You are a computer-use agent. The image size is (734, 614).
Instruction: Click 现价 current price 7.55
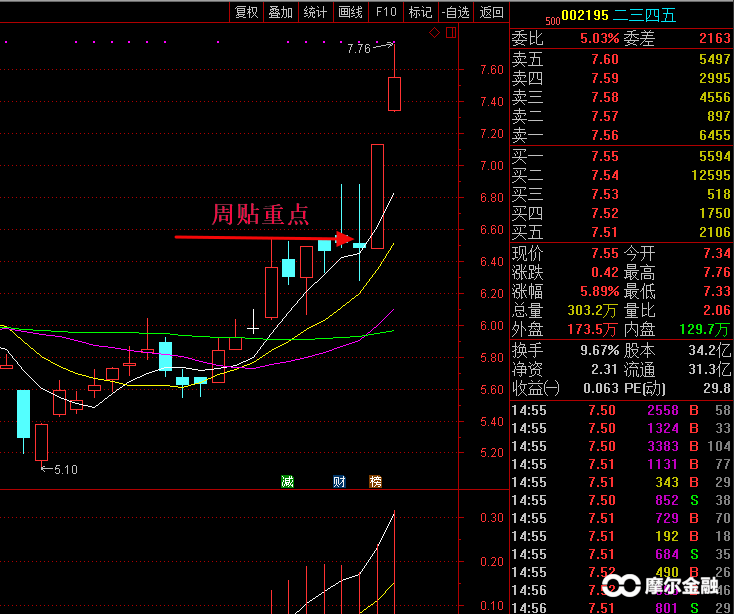point(605,253)
